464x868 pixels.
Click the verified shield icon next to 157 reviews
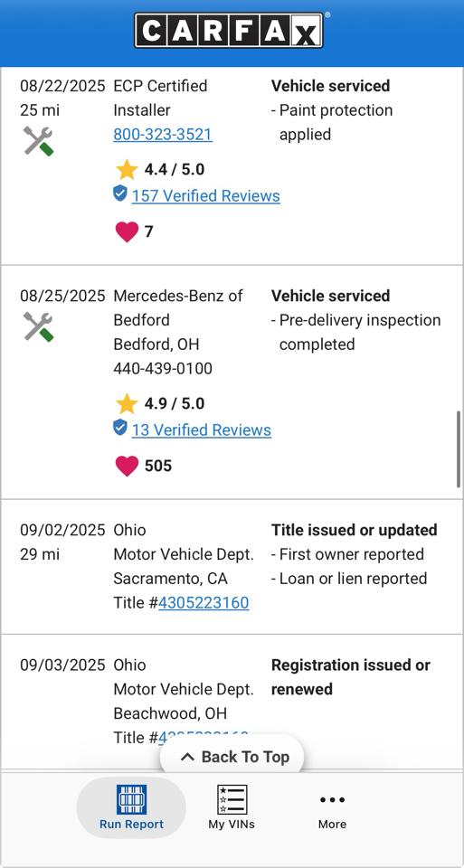point(120,193)
